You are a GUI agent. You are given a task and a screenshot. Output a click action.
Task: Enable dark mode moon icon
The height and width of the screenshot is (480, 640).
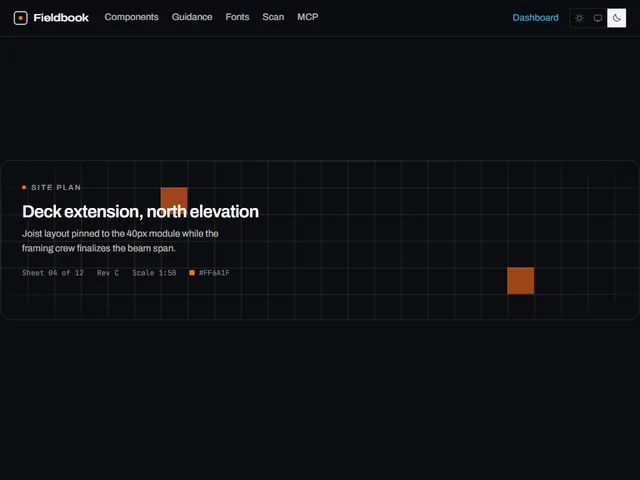click(x=616, y=18)
